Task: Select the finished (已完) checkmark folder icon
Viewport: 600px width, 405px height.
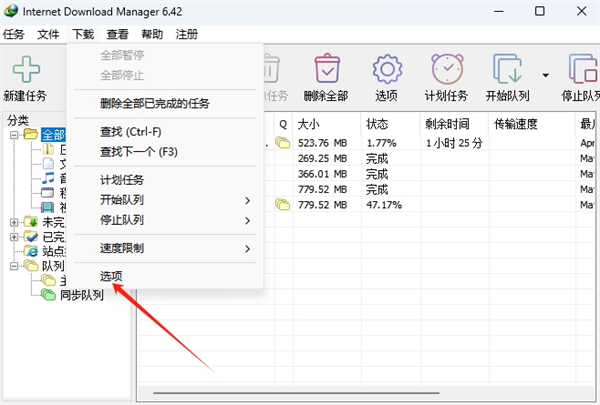Action: 31,236
